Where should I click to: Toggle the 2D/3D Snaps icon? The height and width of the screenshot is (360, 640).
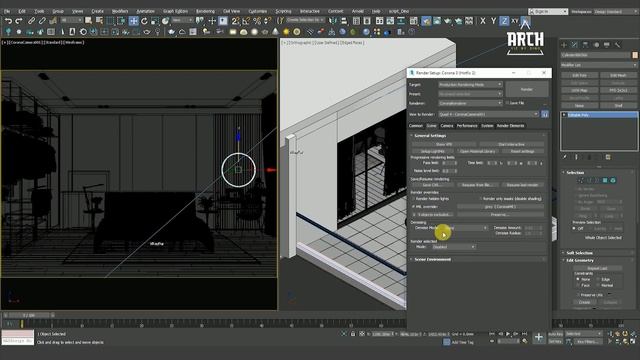(236, 20)
